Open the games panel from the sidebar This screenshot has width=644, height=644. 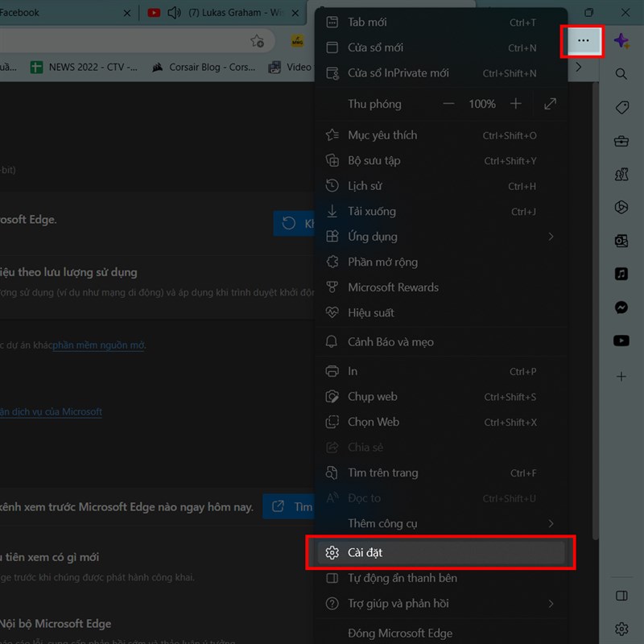pyautogui.click(x=621, y=174)
